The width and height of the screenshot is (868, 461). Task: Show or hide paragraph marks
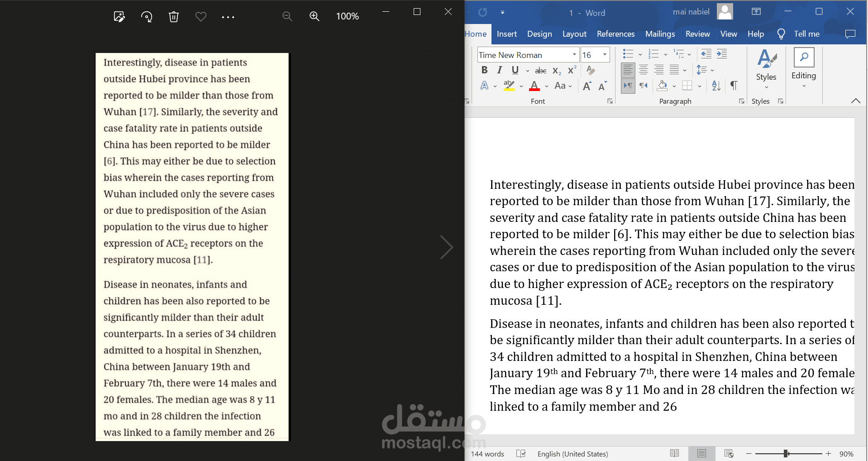[734, 86]
